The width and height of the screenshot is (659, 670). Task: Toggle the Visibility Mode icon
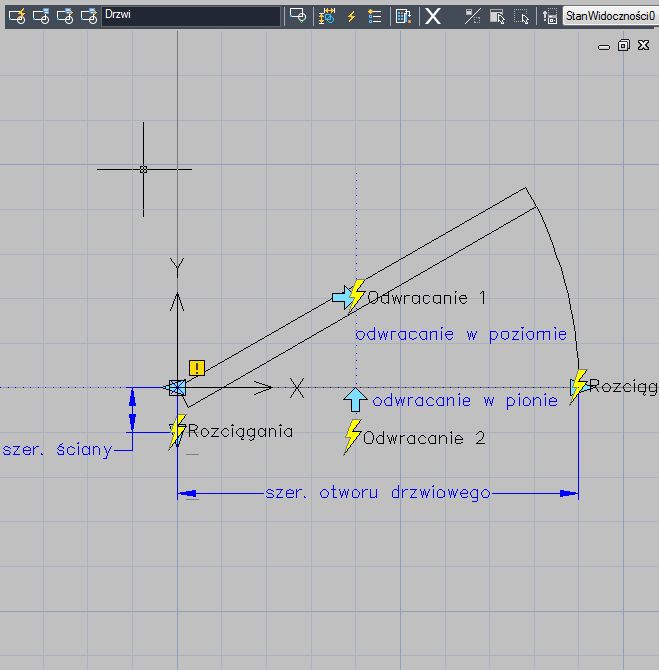tap(472, 17)
